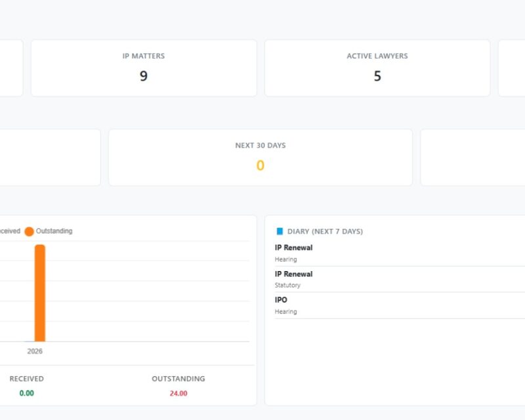Select the 2026 x-axis label

[x=35, y=351]
